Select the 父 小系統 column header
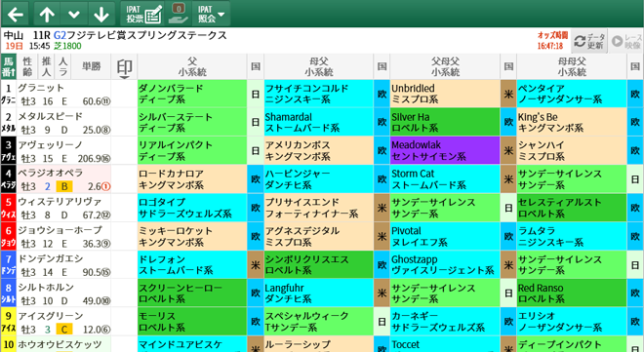 pos(192,67)
